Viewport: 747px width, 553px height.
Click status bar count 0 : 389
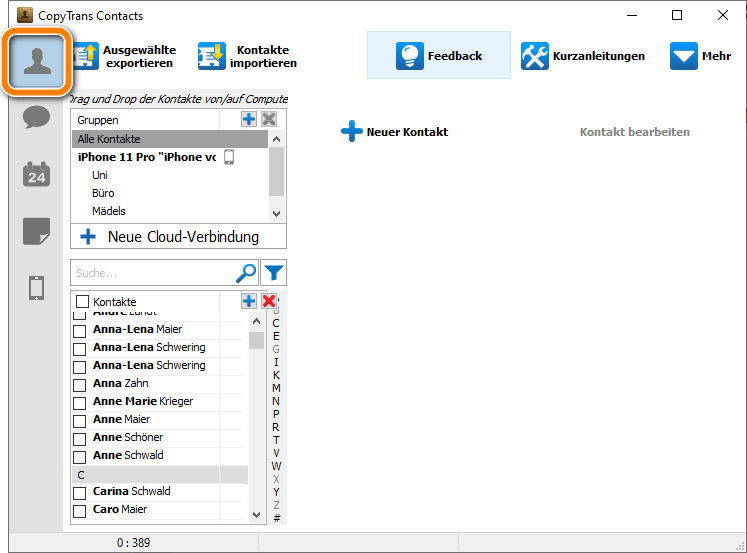[133, 543]
